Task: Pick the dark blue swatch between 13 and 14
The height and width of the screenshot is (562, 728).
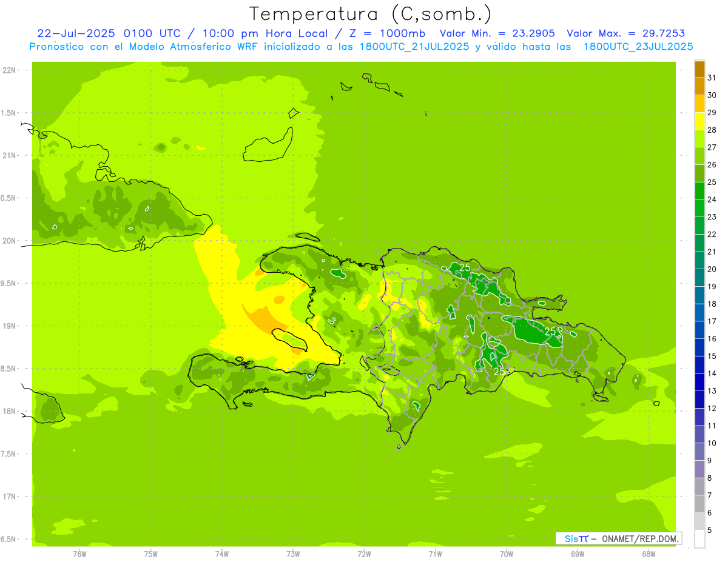Action: 699,383
